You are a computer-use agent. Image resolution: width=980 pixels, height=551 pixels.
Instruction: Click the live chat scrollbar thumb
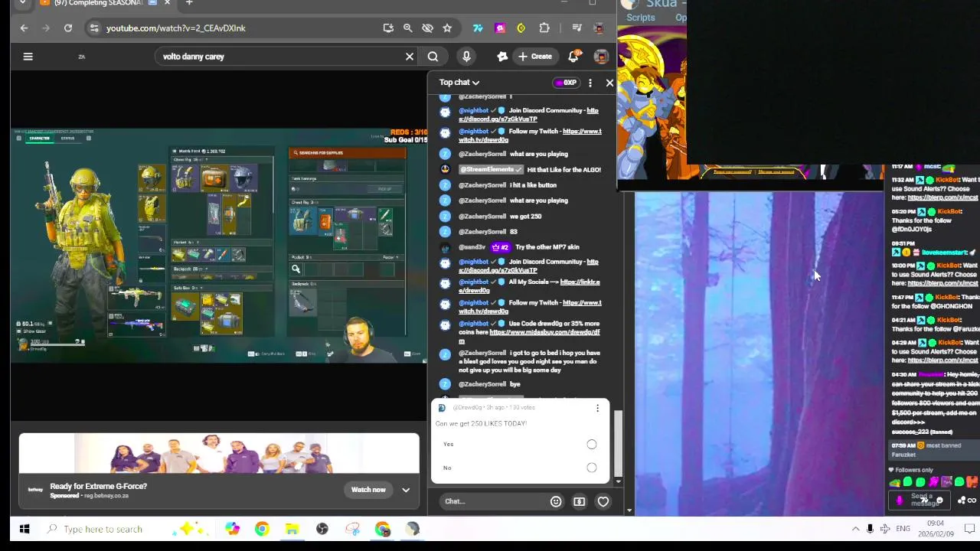tap(619, 444)
